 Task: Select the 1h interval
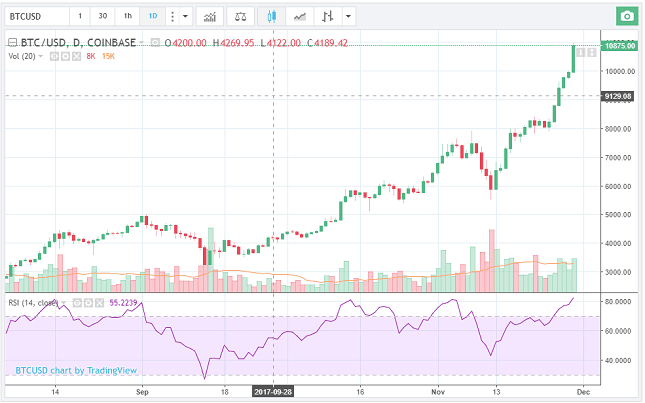coord(128,16)
